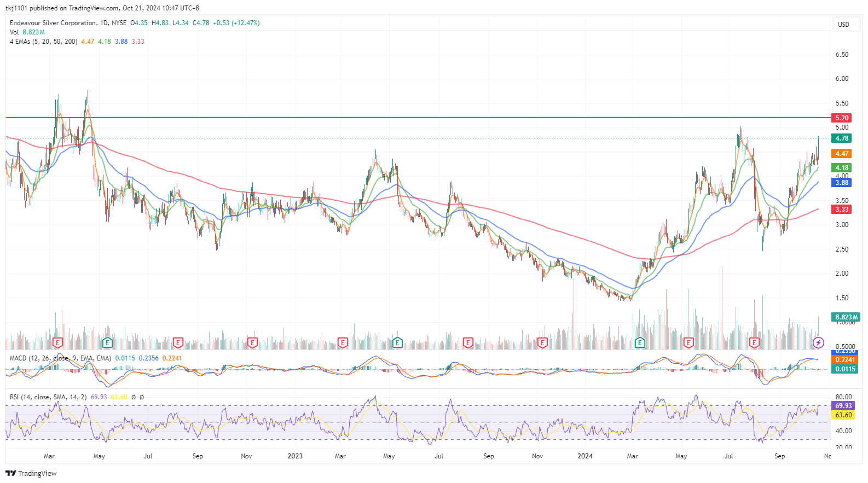
Task: Click the 2.50 price scale label
Action: click(842, 249)
